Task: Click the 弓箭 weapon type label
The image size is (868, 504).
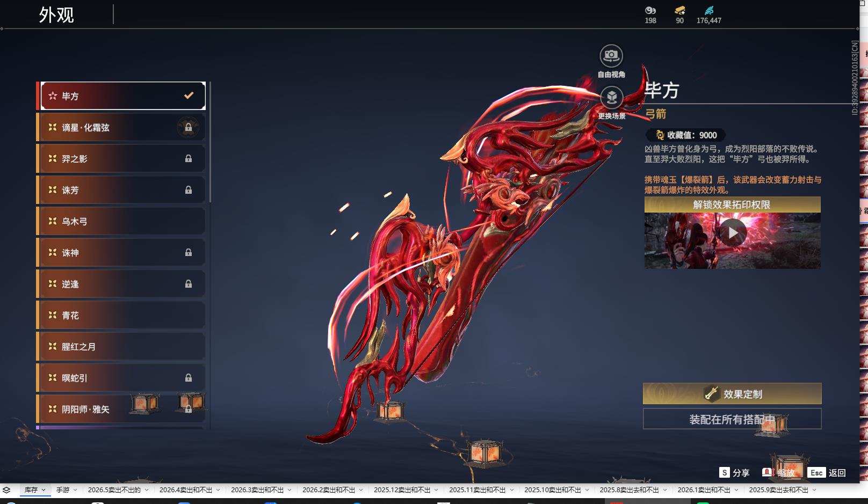Action: [656, 114]
